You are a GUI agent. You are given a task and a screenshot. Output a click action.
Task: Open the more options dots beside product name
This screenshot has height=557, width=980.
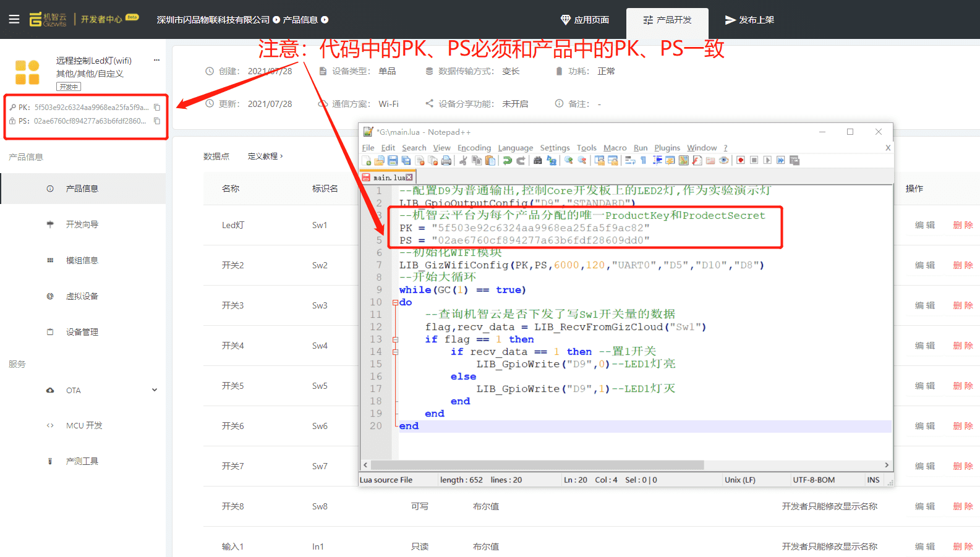coord(156,60)
